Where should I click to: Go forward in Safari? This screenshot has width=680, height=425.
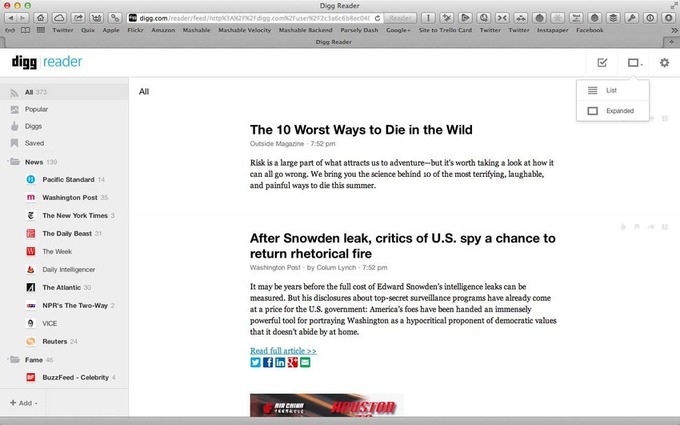(23, 18)
